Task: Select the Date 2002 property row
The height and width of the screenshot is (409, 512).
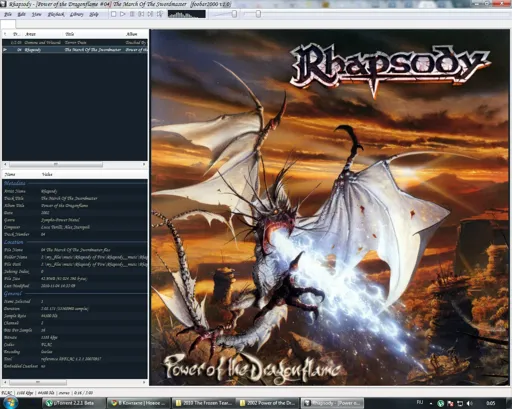Action: click(x=75, y=213)
